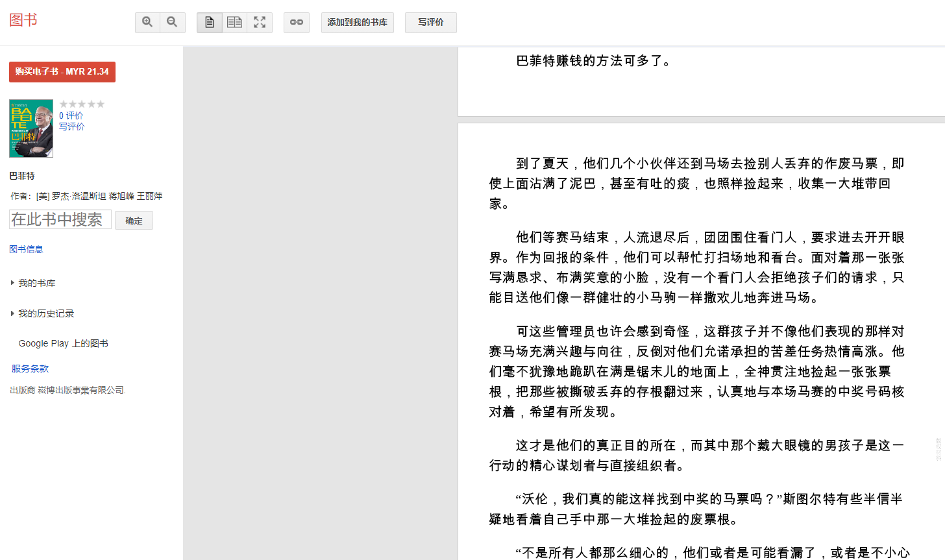This screenshot has height=560, width=945.
Task: Open the 图书信息 link
Action: 27,249
